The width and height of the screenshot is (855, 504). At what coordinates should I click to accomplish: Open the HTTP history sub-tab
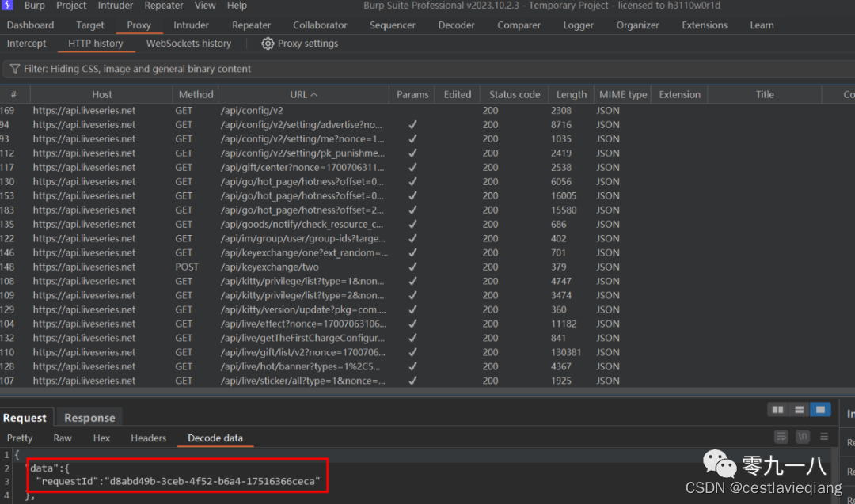[96, 44]
